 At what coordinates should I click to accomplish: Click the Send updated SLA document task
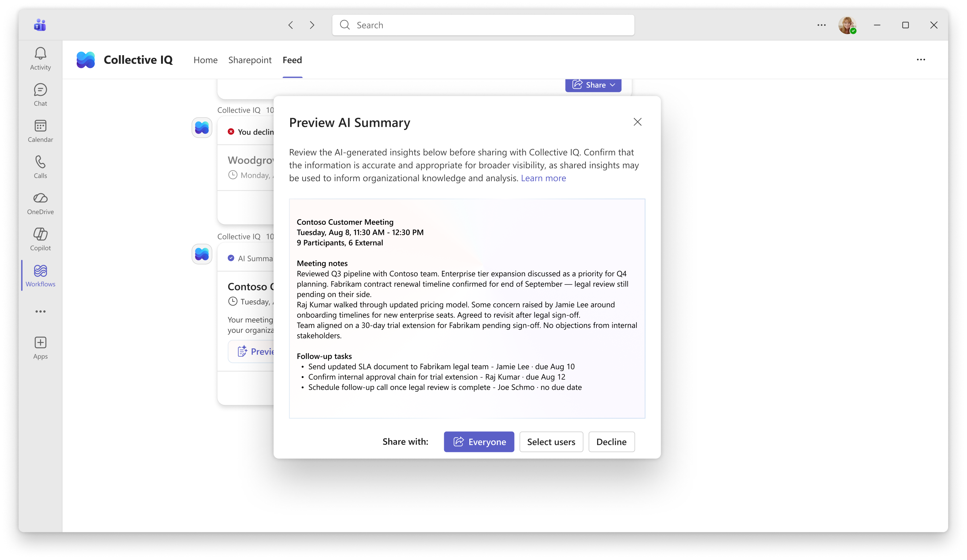tap(441, 366)
